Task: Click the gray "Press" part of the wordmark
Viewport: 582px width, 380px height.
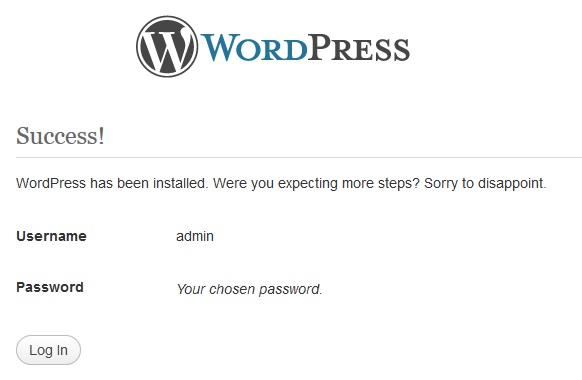Action: click(359, 48)
